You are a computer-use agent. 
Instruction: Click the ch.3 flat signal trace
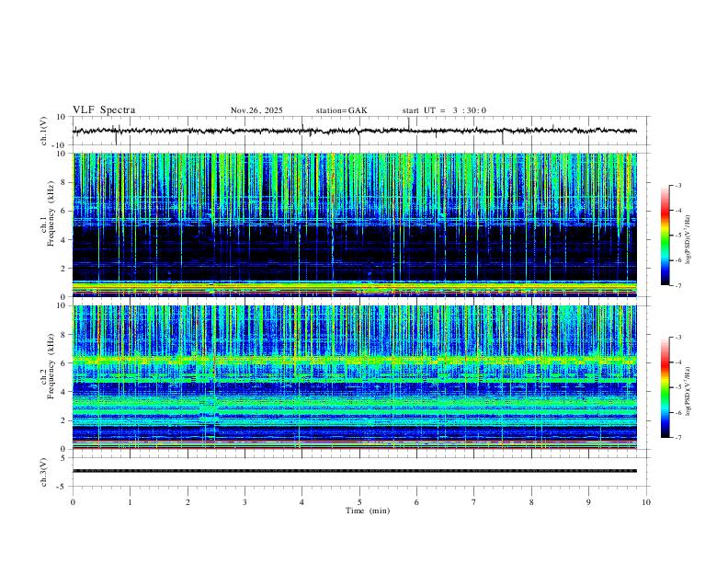(x=355, y=471)
